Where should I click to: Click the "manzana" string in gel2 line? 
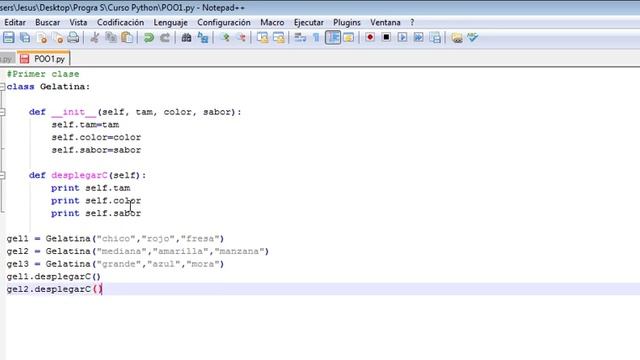240,251
